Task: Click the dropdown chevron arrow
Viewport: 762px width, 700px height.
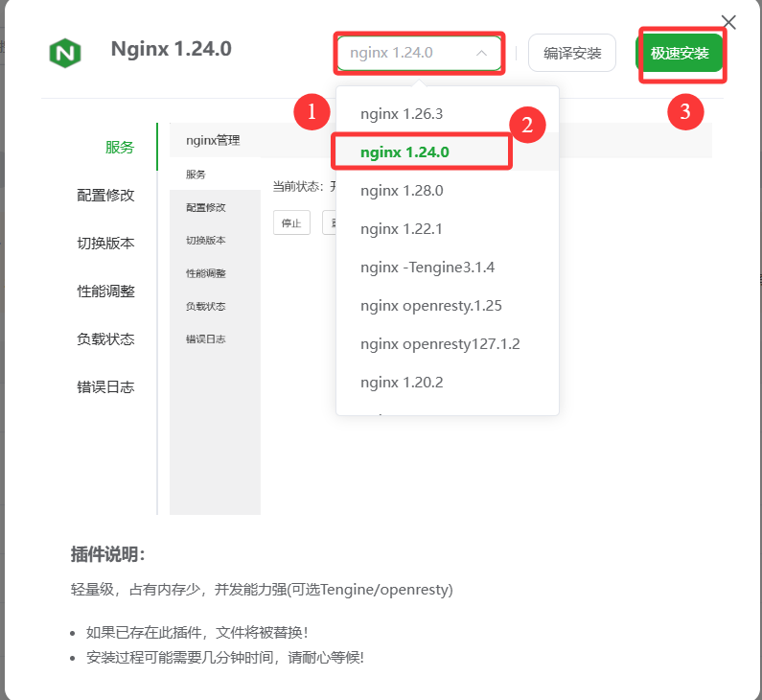Action: (481, 53)
